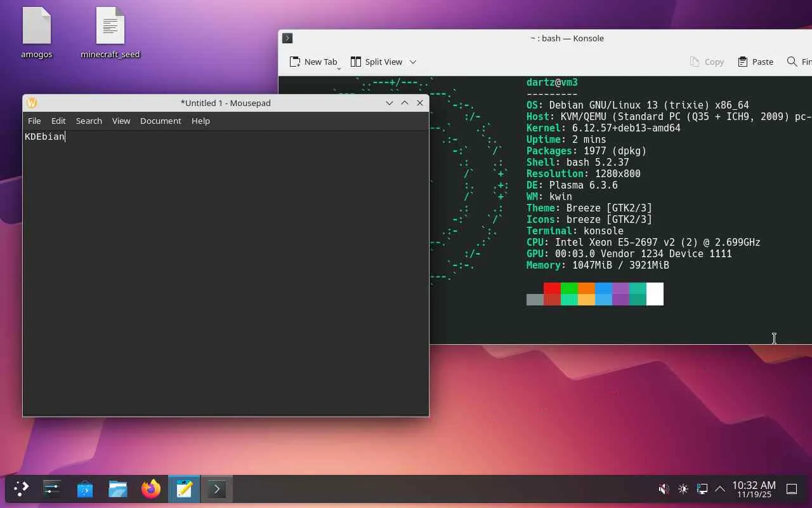812x508 pixels.
Task: Open the Mousepad Help menu
Action: pos(200,121)
